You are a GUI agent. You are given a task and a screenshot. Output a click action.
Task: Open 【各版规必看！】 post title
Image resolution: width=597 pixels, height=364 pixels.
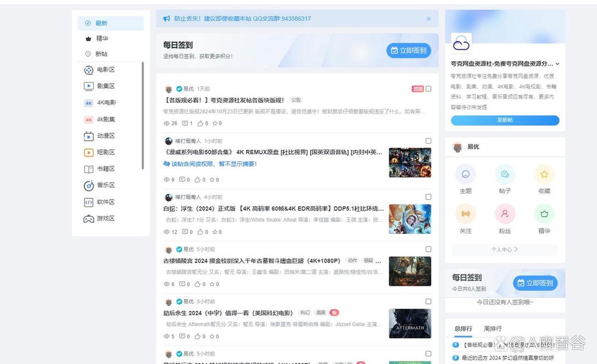pos(224,100)
